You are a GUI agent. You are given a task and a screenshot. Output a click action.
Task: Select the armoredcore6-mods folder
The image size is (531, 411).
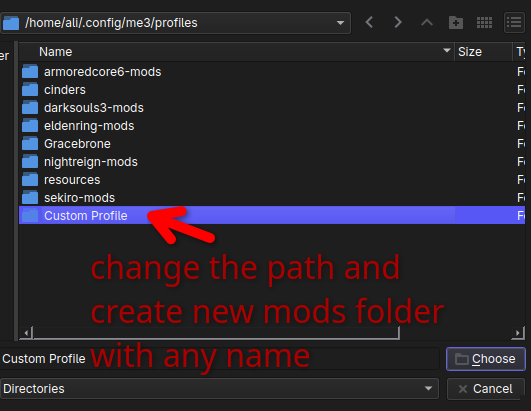272,72
